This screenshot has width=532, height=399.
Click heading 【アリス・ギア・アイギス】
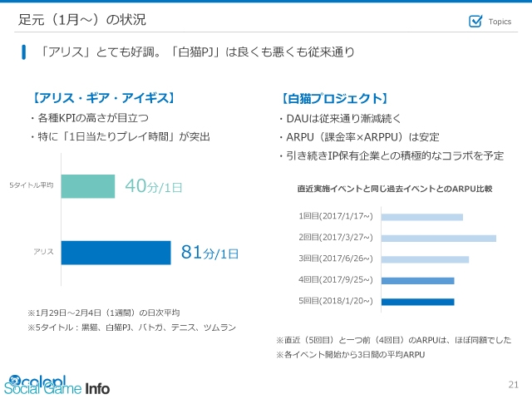(x=103, y=98)
